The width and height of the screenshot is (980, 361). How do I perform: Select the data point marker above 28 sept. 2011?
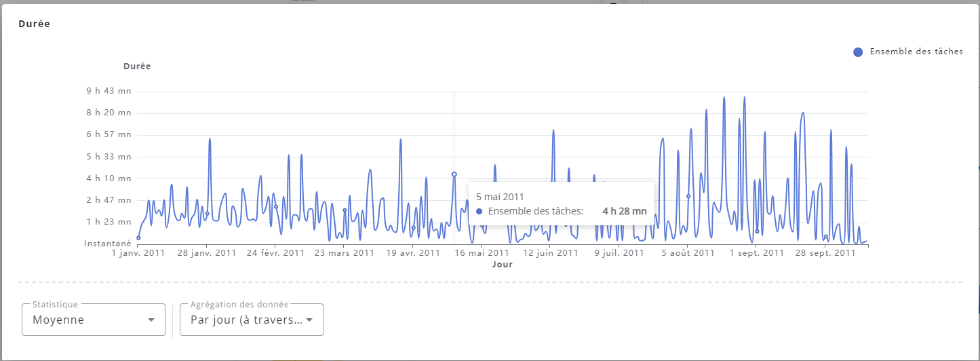tap(825, 237)
